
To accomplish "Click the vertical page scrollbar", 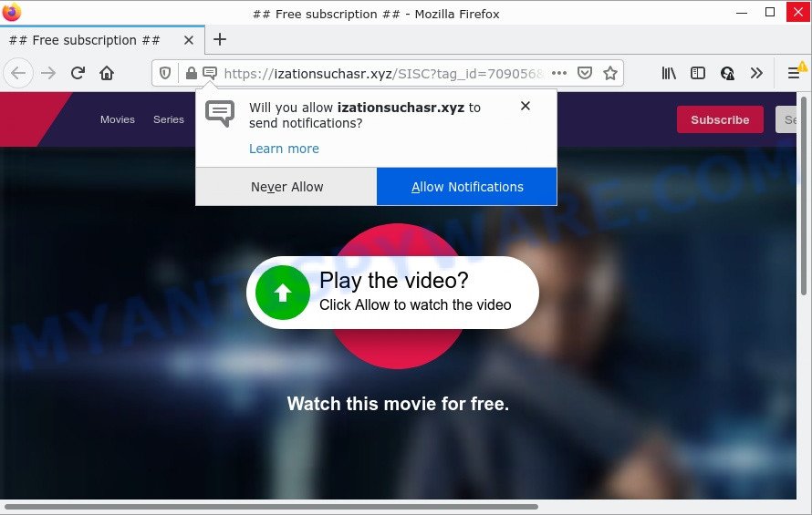I will 804,196.
